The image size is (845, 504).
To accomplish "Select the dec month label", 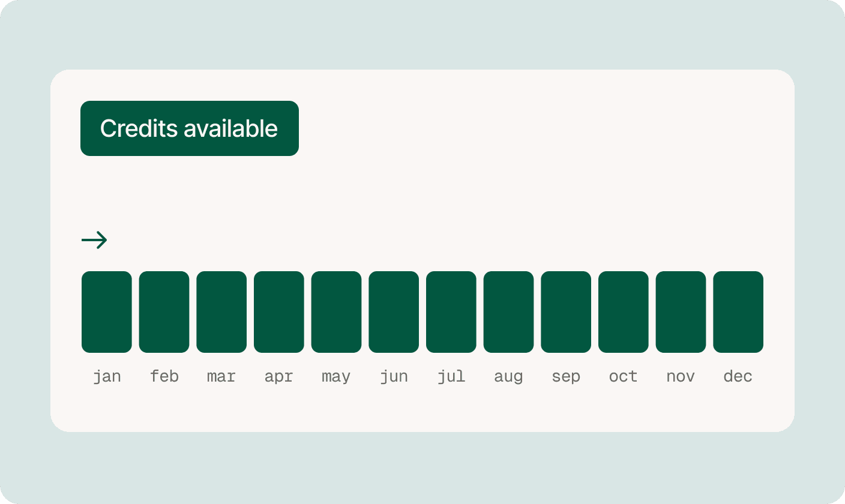I will pos(738,377).
